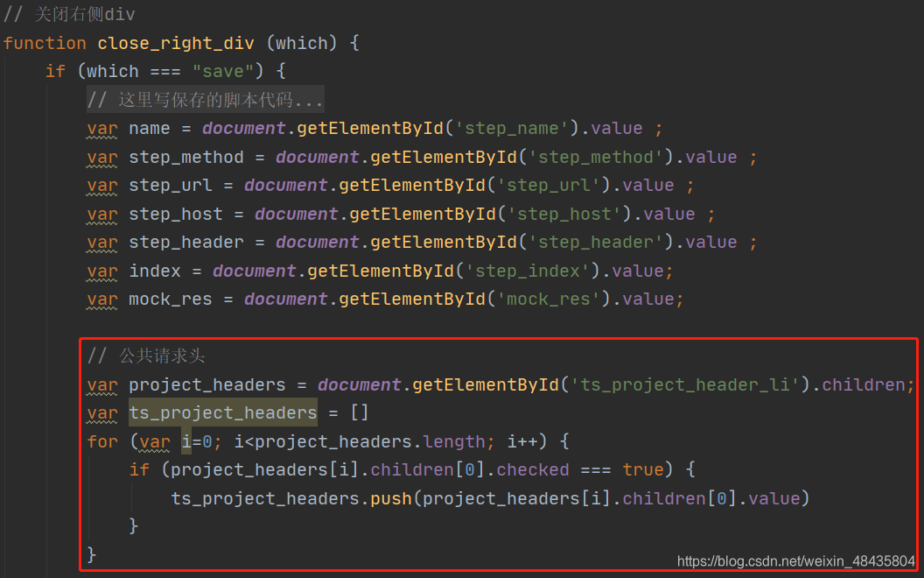Click variable 'step_header' declaration name
924x578 pixels.
186,243
